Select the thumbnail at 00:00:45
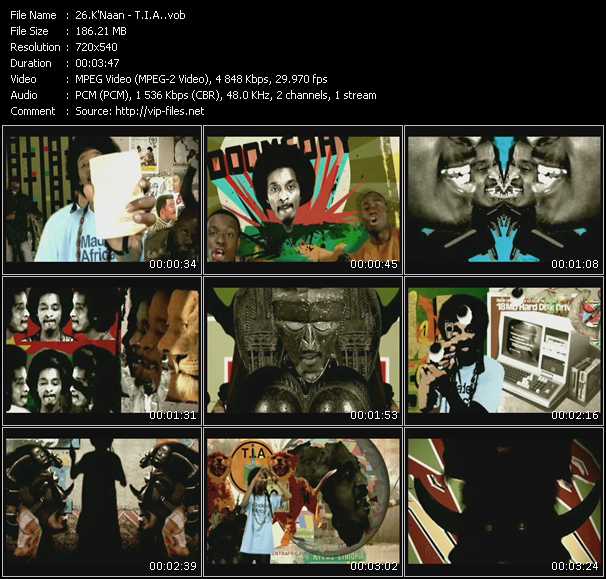Viewport: 606px width, 579px height. [303, 200]
